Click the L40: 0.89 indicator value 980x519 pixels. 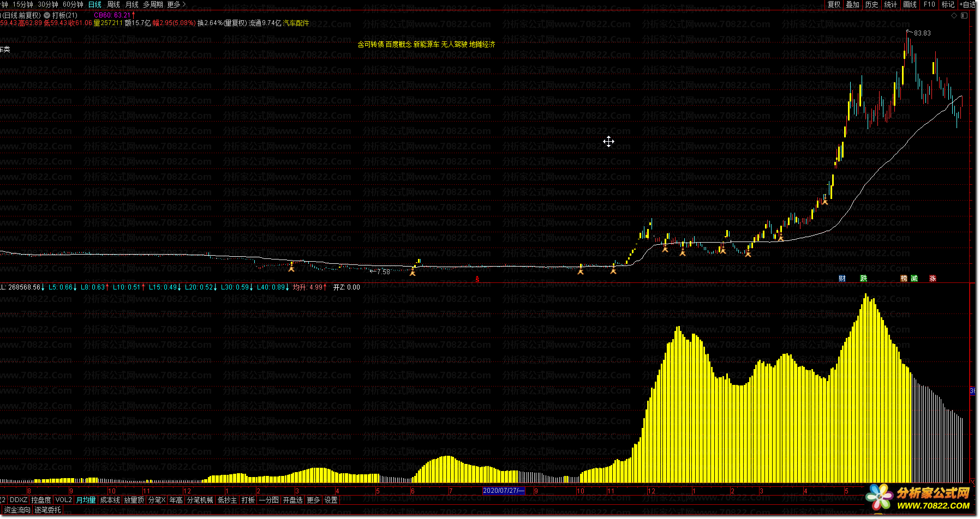coord(274,287)
